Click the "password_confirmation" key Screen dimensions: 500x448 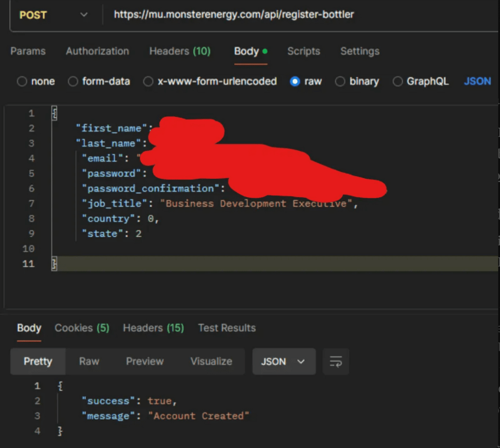[x=151, y=188]
